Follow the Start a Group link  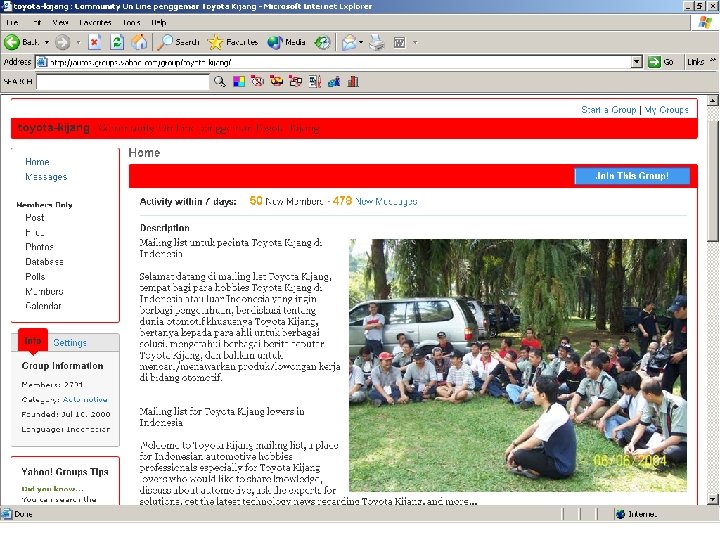pos(608,110)
